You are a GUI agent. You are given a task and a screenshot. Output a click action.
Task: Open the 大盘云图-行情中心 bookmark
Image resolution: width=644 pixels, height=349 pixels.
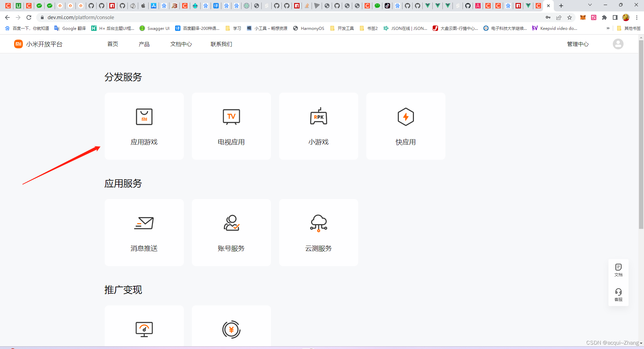pyautogui.click(x=455, y=28)
